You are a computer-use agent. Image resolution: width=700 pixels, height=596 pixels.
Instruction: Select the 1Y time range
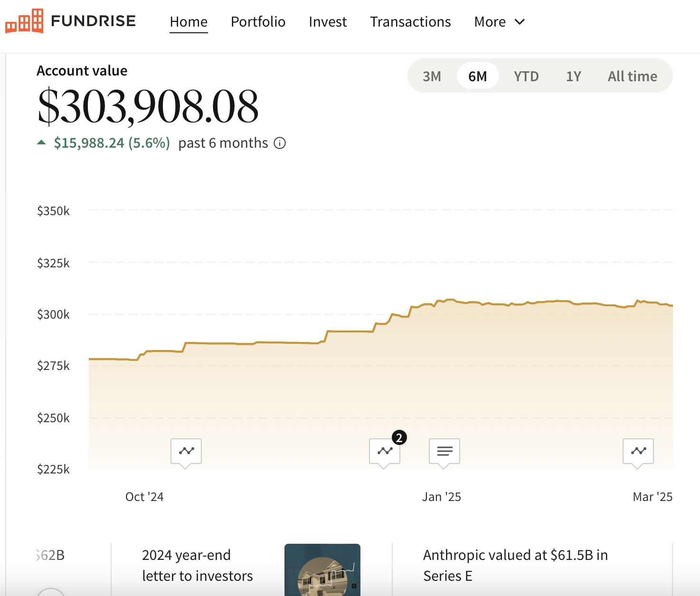pos(574,76)
